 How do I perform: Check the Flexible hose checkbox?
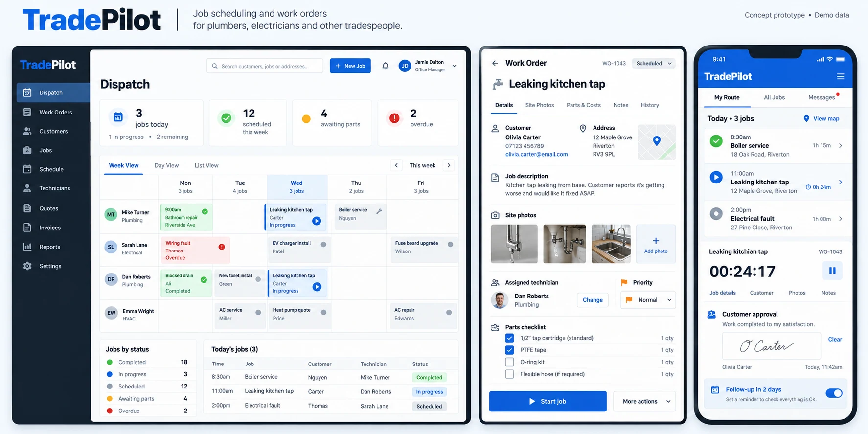pos(509,374)
